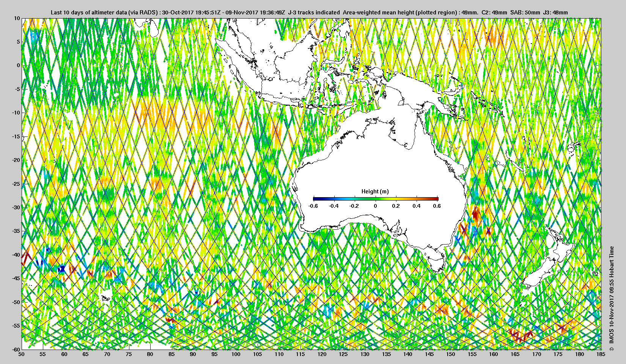Click the '30-Oct-2017 19:45:51Z' start timestamp
This screenshot has width=626, height=364.
pyautogui.click(x=190, y=13)
